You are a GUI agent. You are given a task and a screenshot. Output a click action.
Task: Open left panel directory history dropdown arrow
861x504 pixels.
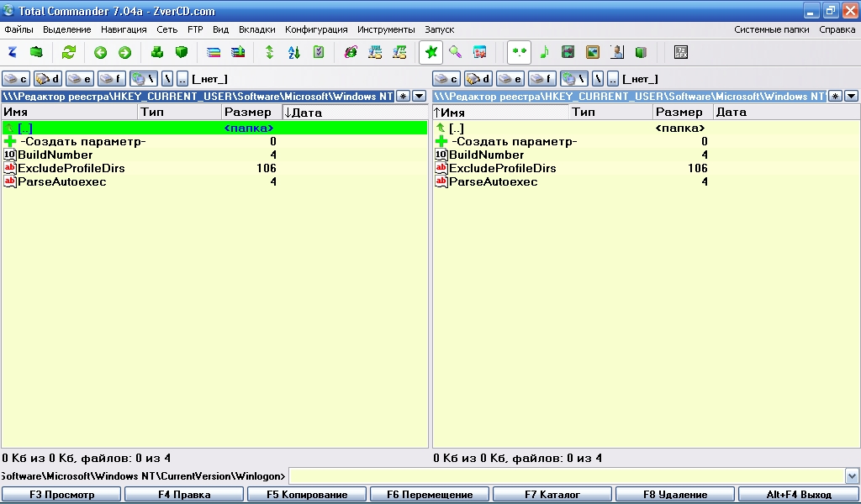[419, 96]
